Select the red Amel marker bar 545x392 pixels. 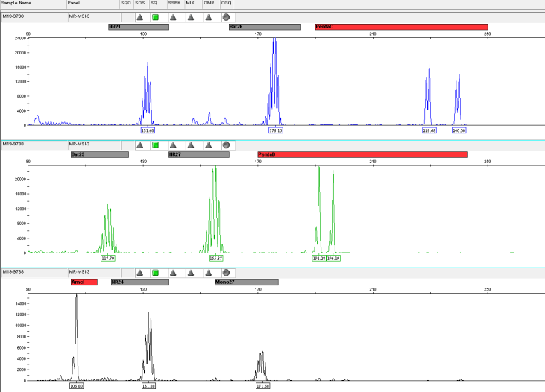click(84, 282)
